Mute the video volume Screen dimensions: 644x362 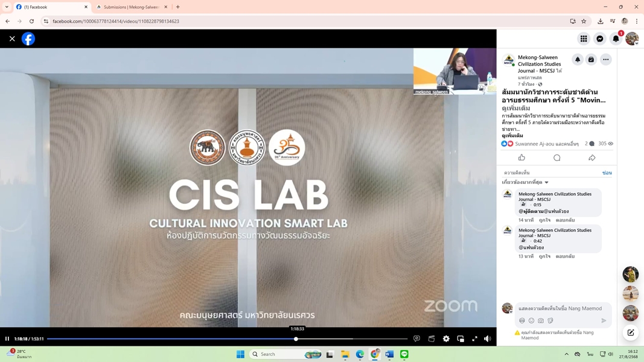pos(488,339)
